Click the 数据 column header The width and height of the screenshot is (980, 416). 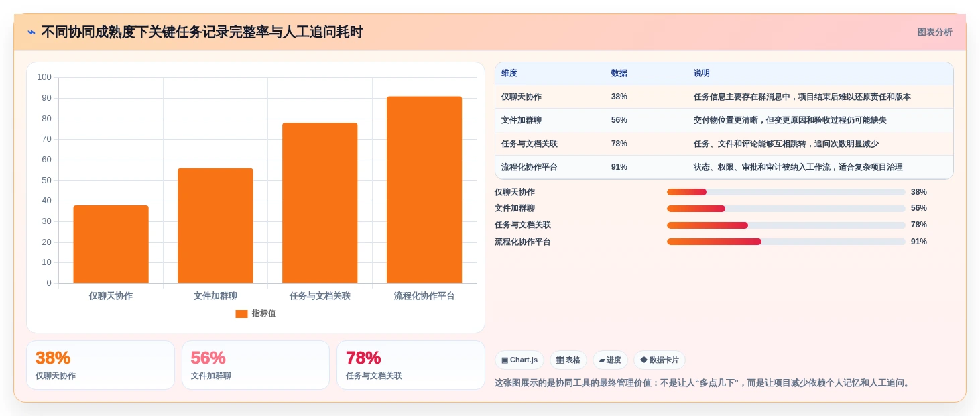619,74
